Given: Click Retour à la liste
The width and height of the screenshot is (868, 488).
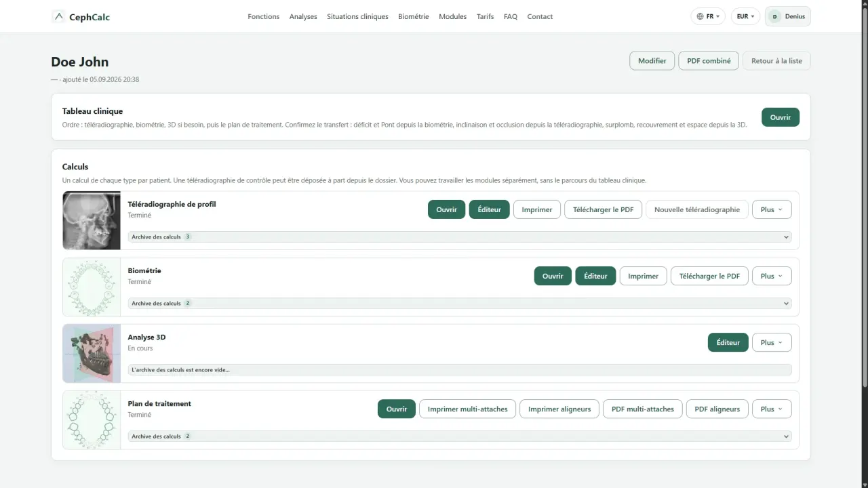Looking at the screenshot, I should pyautogui.click(x=776, y=60).
